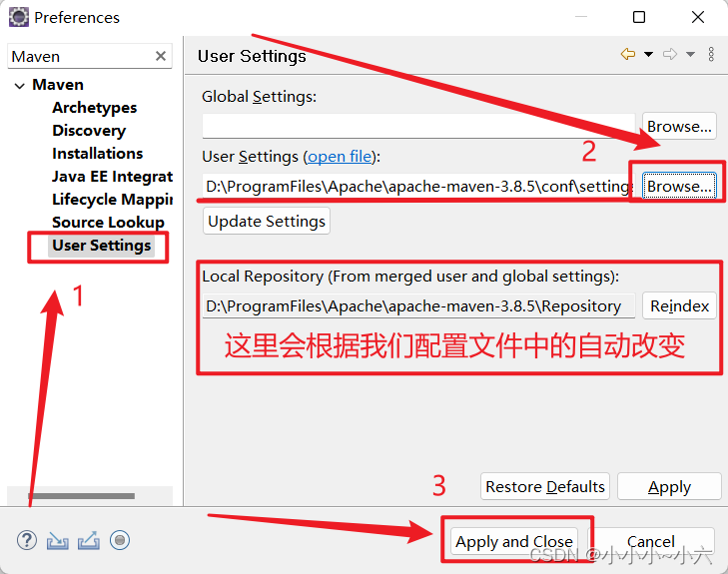Open the Installations preference page
The height and width of the screenshot is (574, 728).
(98, 154)
